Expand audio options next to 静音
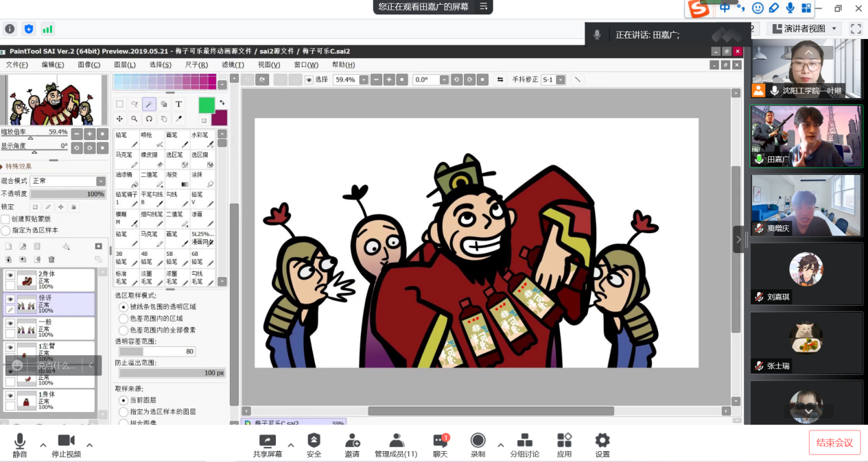This screenshot has height=462, width=868. [x=43, y=444]
